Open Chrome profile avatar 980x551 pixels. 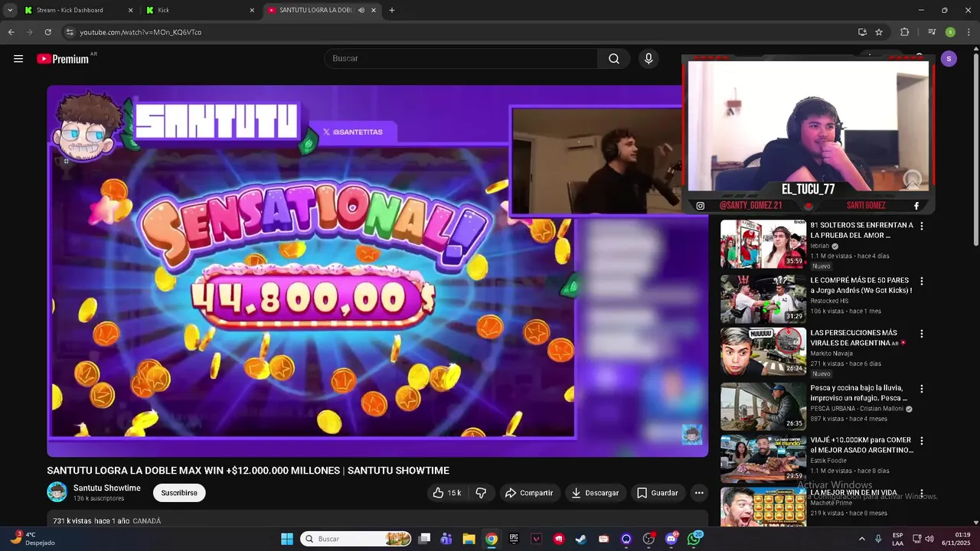[x=950, y=32]
